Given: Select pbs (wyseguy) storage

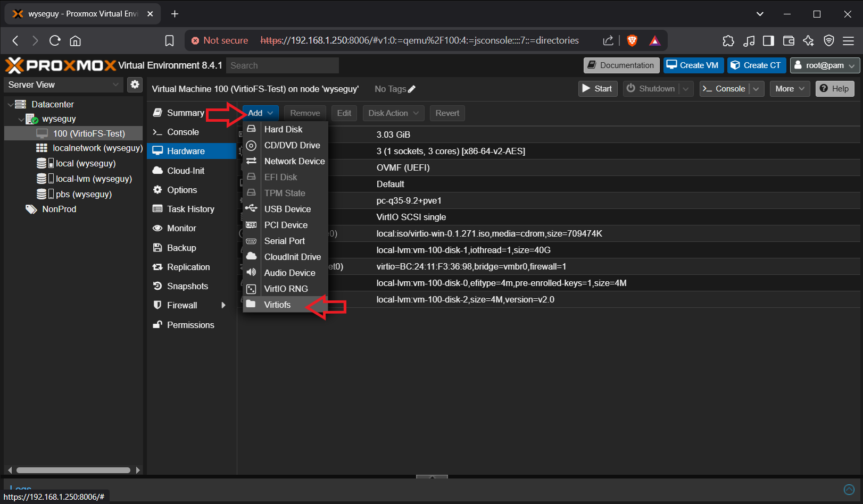Looking at the screenshot, I should (74, 194).
